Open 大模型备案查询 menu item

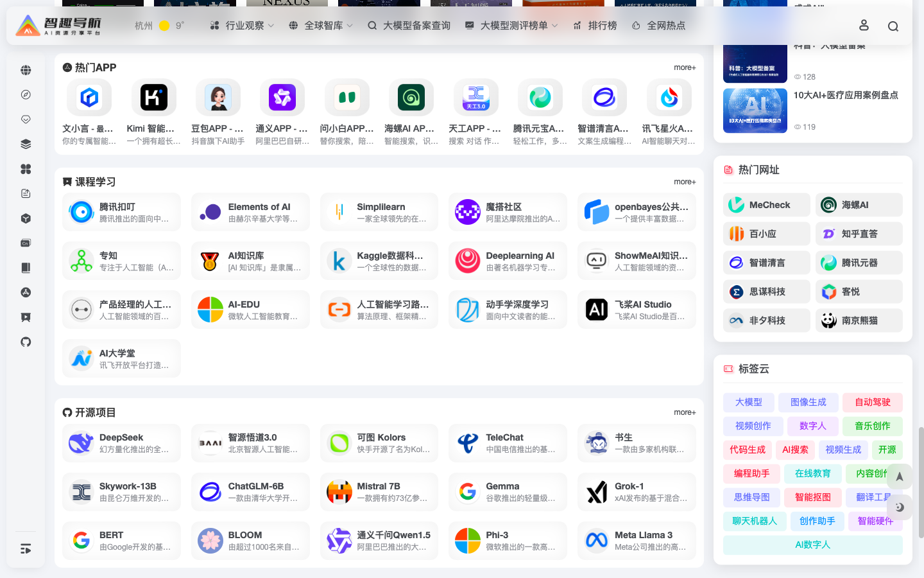coord(409,26)
